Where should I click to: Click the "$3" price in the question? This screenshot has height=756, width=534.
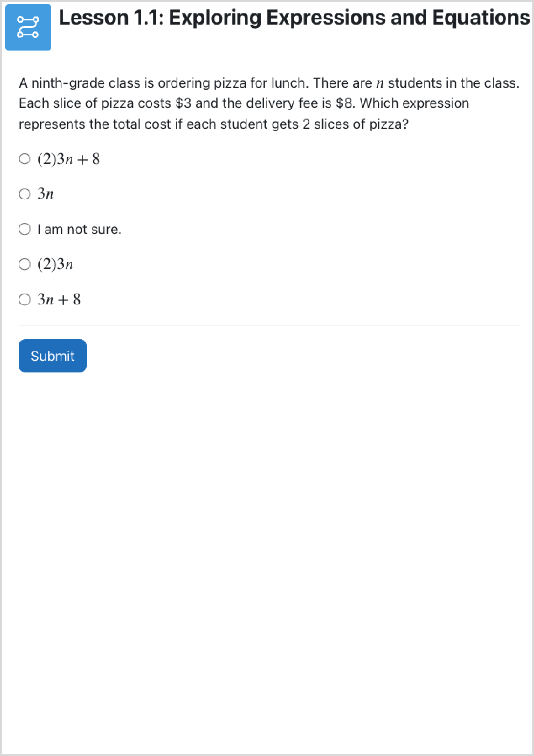point(183,103)
